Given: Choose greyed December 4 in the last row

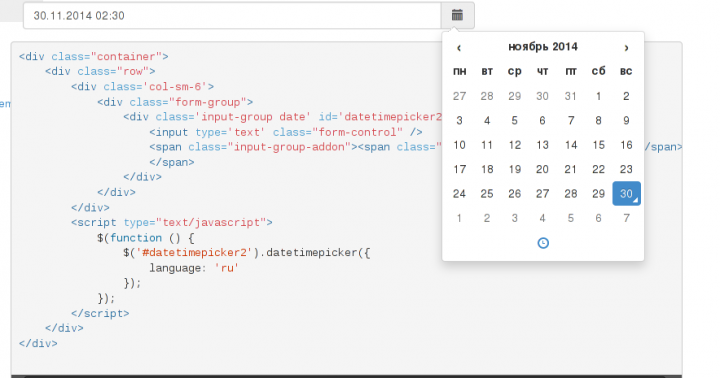Looking at the screenshot, I should 542,218.
